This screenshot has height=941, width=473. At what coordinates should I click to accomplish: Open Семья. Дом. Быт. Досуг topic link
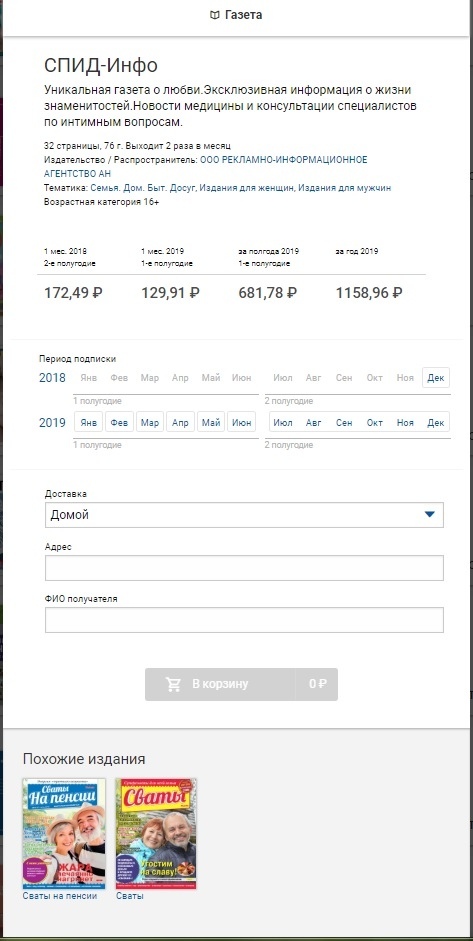tap(143, 188)
